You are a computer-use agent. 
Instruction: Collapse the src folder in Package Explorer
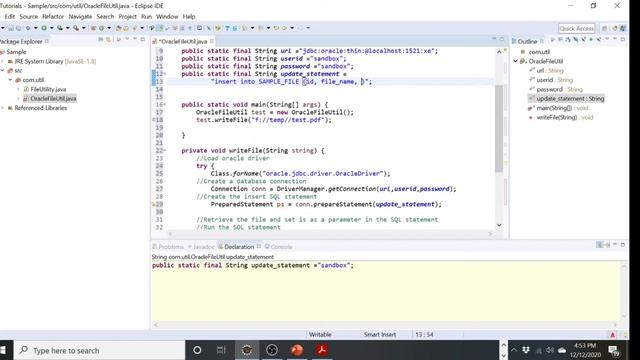click(3, 71)
